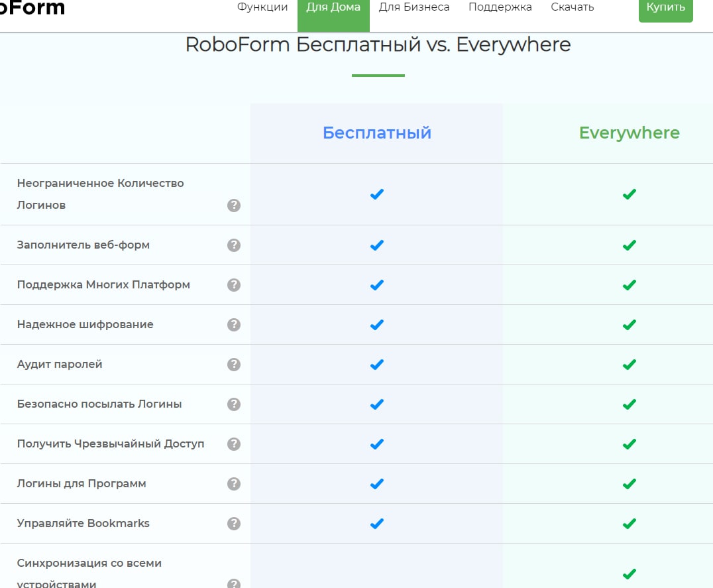Click the Управляйте Bookmarks label
Image resolution: width=713 pixels, height=588 pixels.
point(83,524)
